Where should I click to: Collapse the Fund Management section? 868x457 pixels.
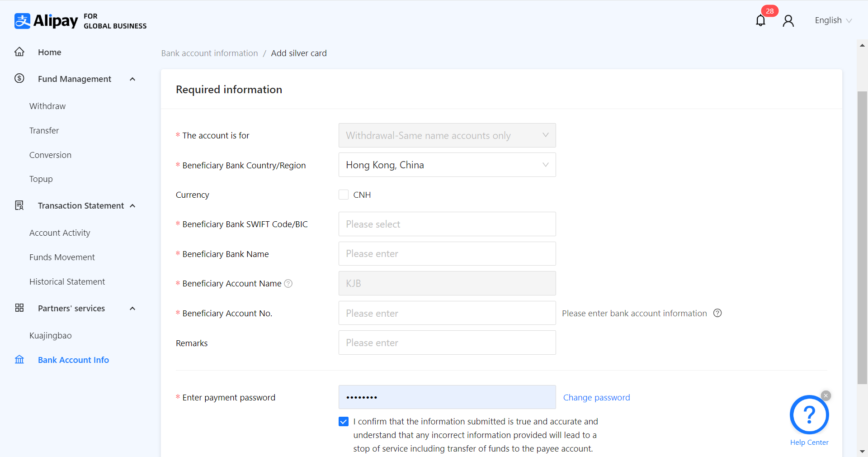pyautogui.click(x=132, y=79)
